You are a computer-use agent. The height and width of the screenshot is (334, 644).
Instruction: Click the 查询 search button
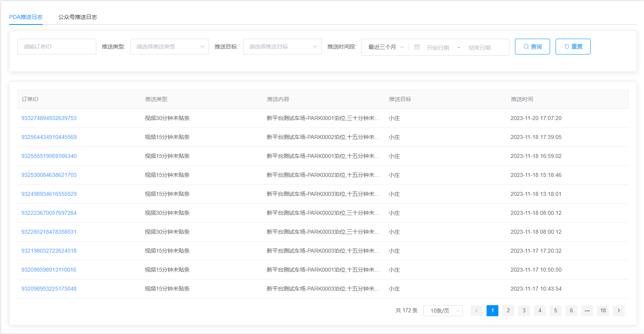point(532,47)
